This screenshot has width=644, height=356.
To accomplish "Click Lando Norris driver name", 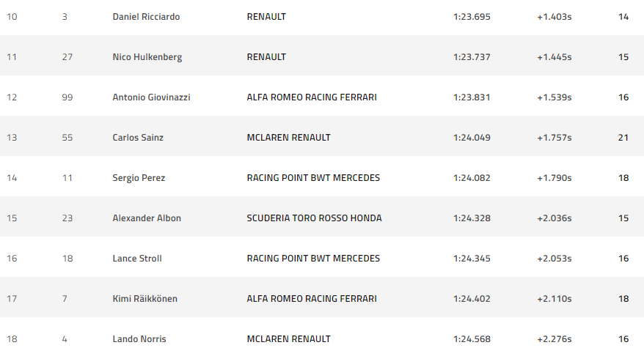I will [x=139, y=338].
